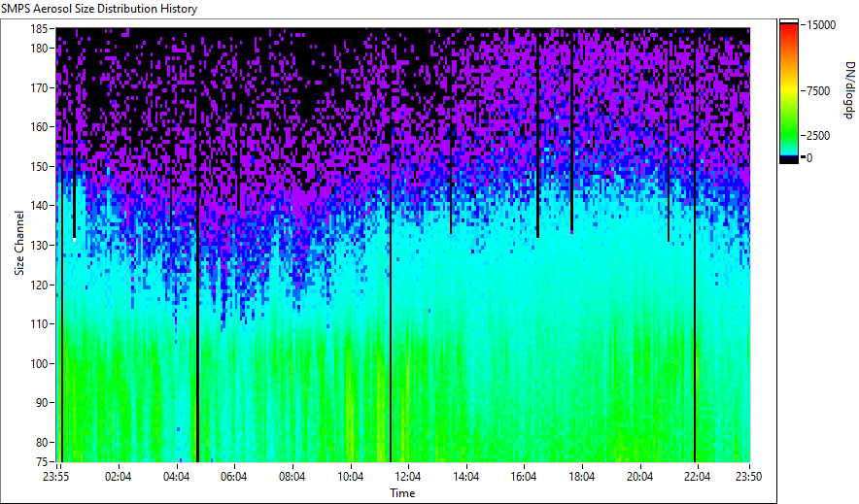Screen dimensions: 859x504
Task: Click the 14:04 time axis label
Action: tap(465, 477)
